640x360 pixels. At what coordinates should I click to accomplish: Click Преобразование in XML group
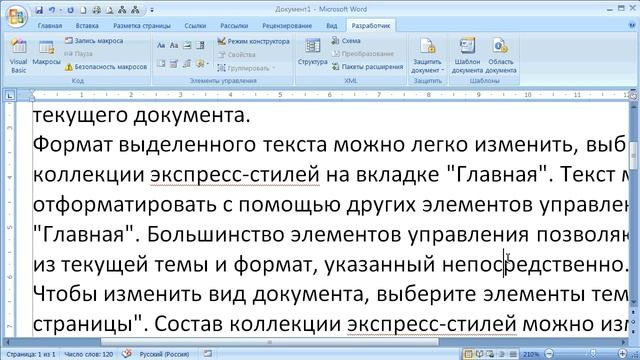362,54
